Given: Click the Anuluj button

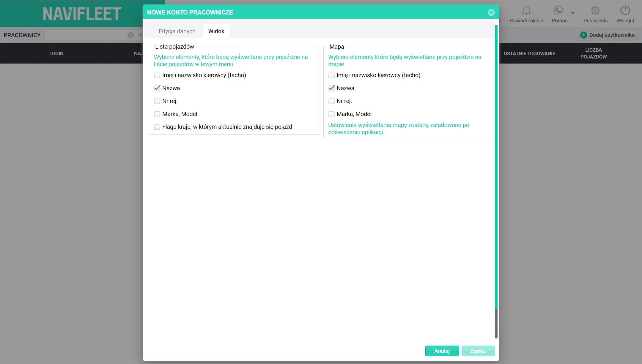Looking at the screenshot, I should [442, 351].
